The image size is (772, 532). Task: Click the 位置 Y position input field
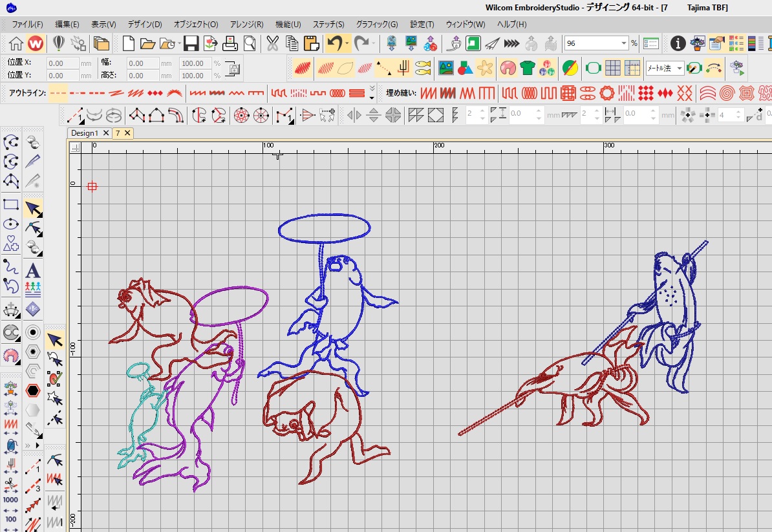click(63, 75)
